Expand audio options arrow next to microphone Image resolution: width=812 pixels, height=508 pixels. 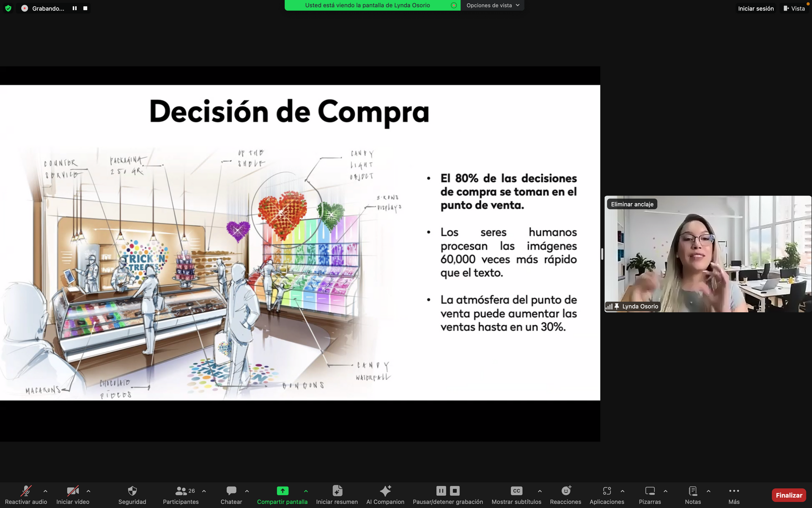(x=45, y=491)
